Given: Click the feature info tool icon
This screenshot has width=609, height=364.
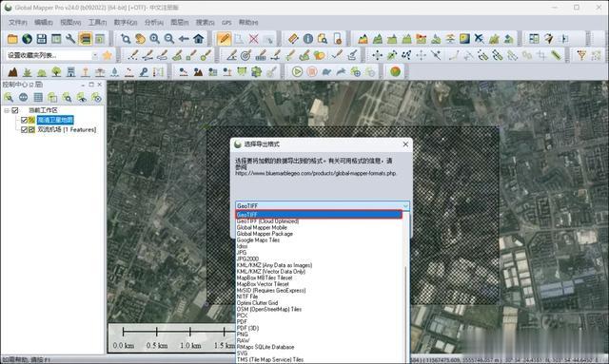Looking at the screenshot, I should (308, 39).
